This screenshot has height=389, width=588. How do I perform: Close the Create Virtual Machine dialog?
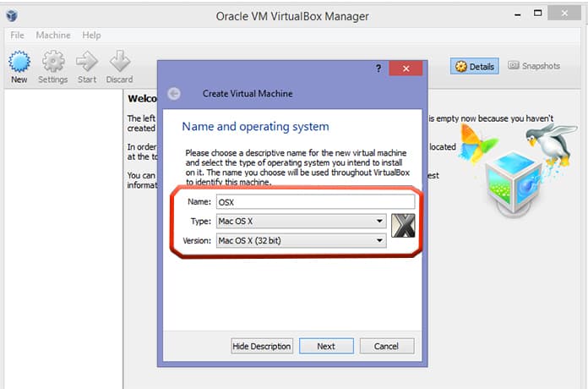[406, 68]
